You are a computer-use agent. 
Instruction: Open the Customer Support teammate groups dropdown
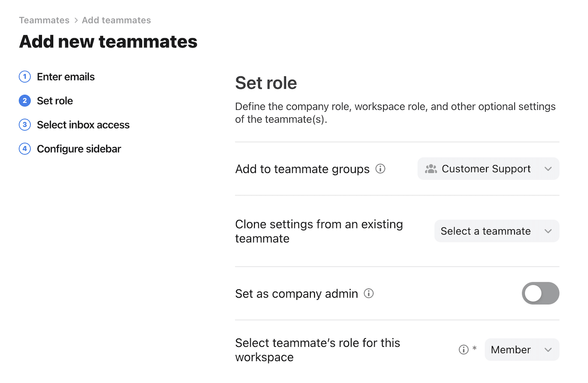[x=488, y=168]
